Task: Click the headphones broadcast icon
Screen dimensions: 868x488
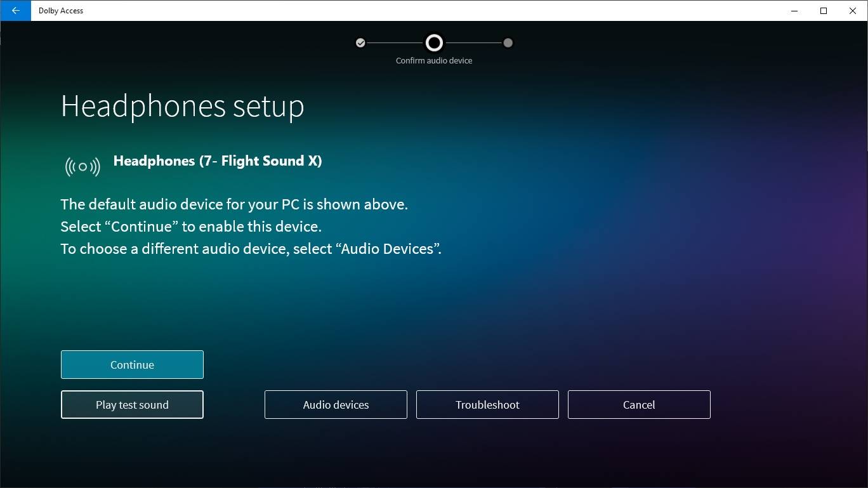Action: coord(82,167)
